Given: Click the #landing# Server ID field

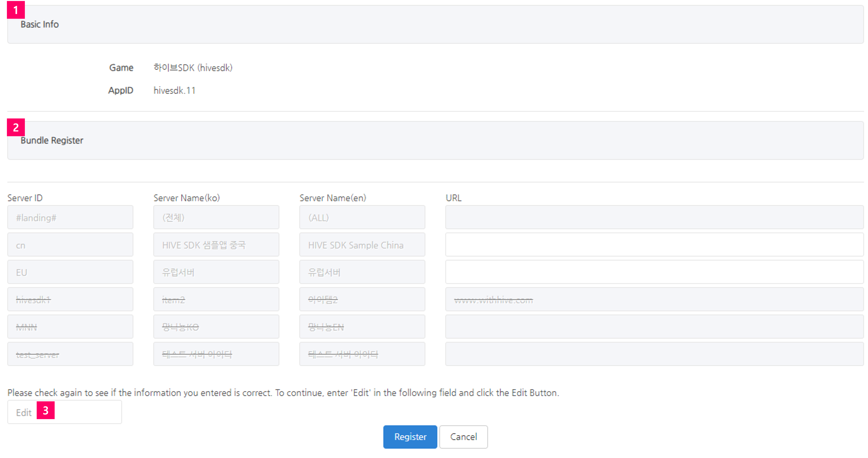Looking at the screenshot, I should pyautogui.click(x=70, y=218).
